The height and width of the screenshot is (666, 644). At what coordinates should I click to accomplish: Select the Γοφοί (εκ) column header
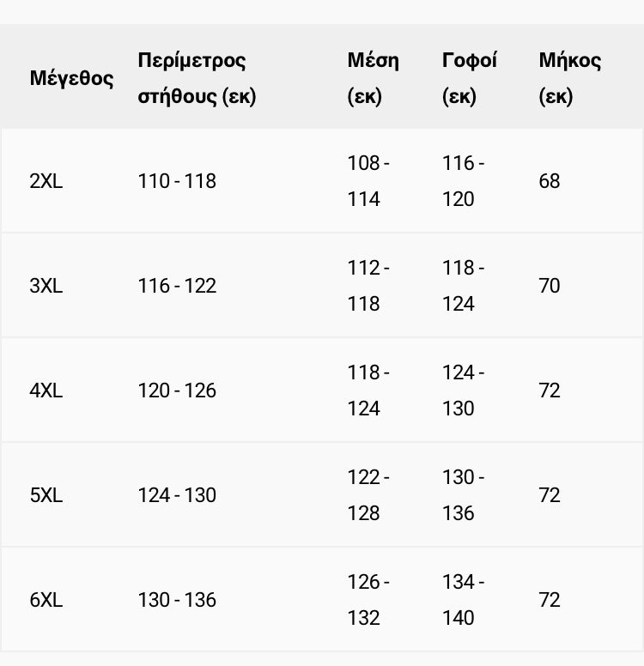470,78
